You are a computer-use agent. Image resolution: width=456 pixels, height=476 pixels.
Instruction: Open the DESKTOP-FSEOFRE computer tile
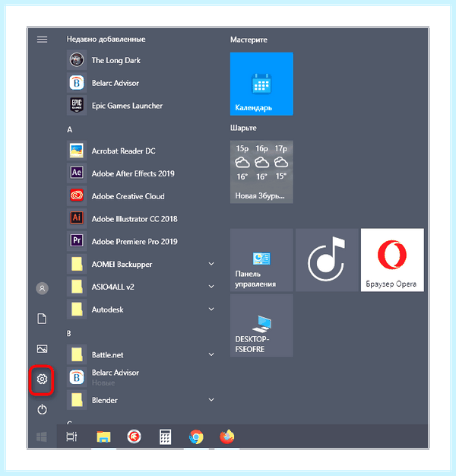point(261,325)
